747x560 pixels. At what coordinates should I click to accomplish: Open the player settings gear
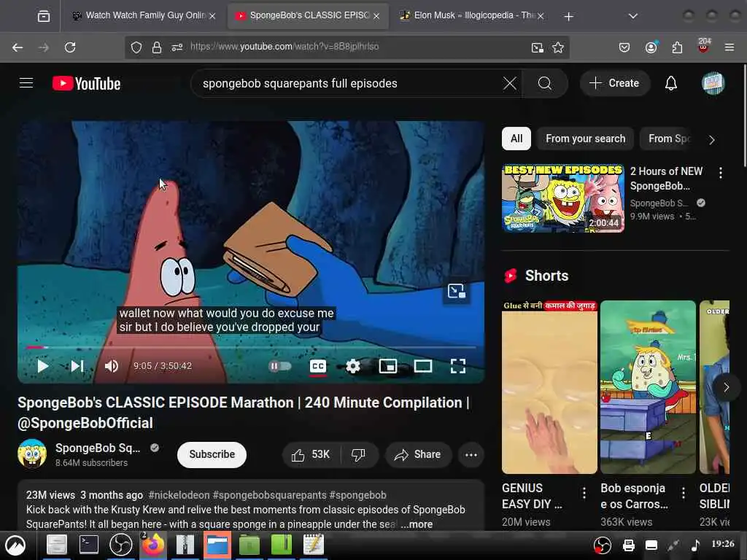click(x=353, y=366)
